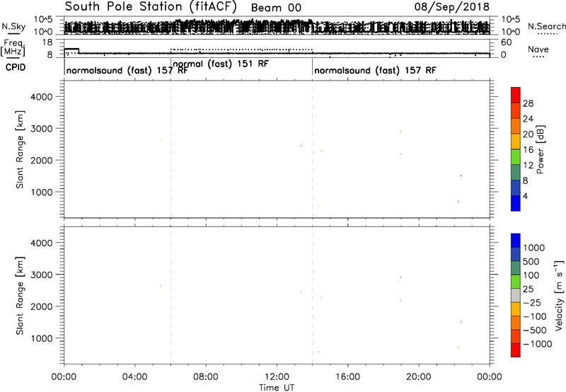The width and height of the screenshot is (566, 392).
Task: Select the bright blue top segment of the Velocity color bar
Action: tap(516, 241)
